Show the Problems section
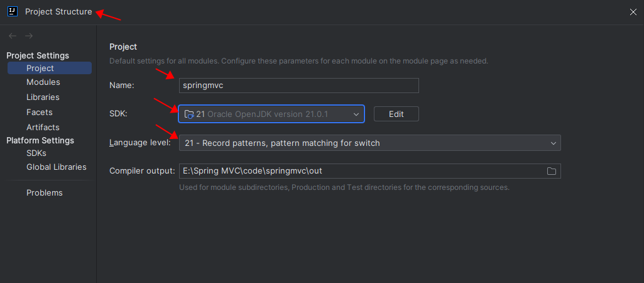This screenshot has height=283, width=644. (45, 193)
